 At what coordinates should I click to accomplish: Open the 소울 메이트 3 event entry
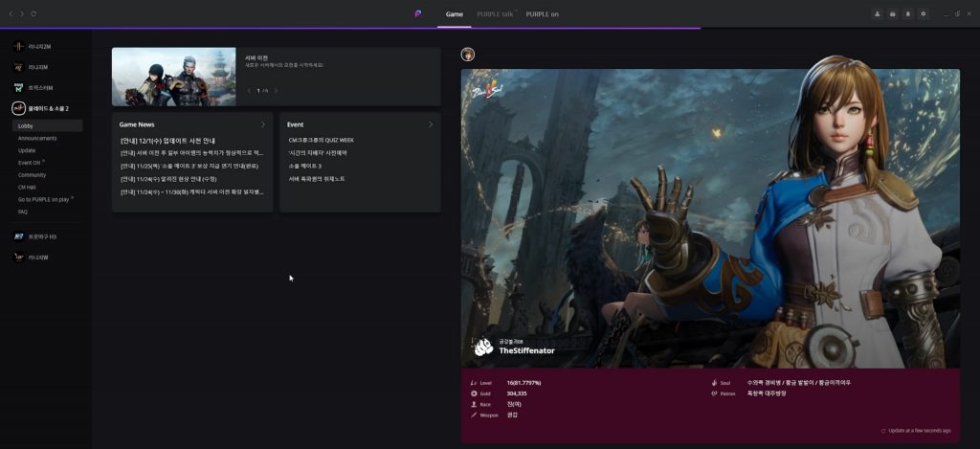coord(305,166)
